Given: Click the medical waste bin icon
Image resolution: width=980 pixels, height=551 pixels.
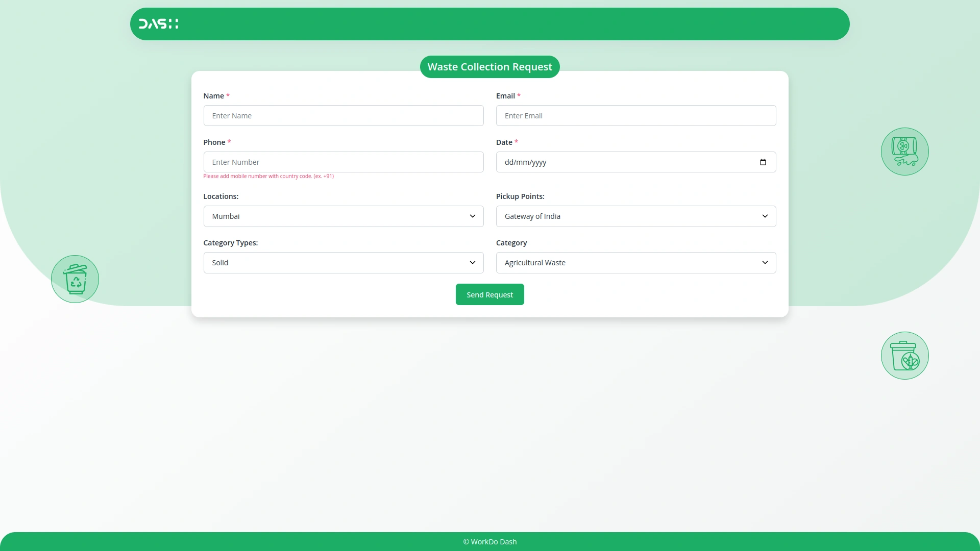Looking at the screenshot, I should (x=904, y=356).
